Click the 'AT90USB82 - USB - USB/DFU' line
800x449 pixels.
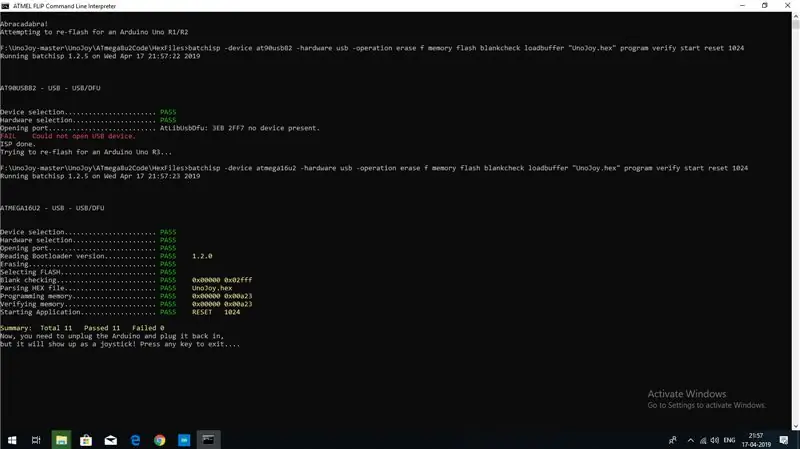[50, 88]
